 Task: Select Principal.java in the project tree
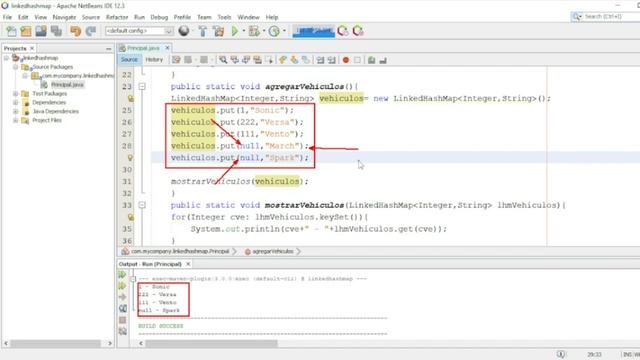click(x=67, y=84)
